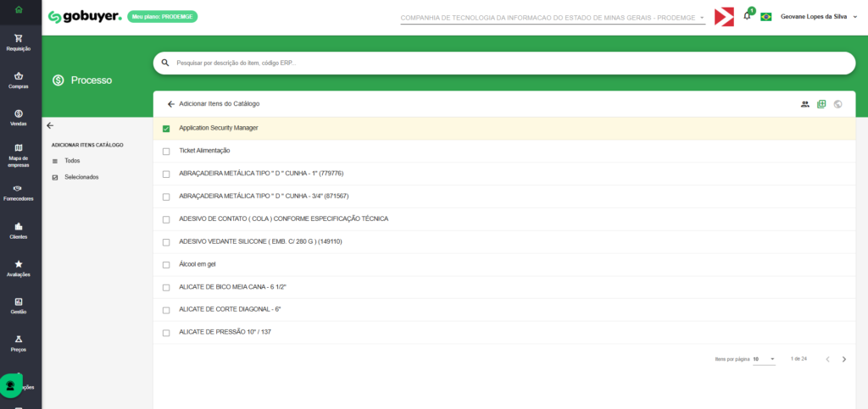
Task: Select the Álcool em gel checkbox
Action: point(166,265)
